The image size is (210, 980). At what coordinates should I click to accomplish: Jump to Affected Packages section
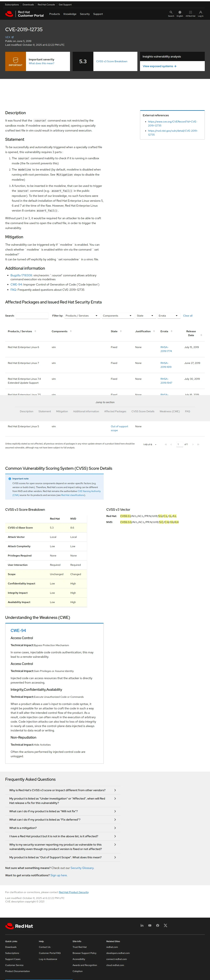(115, 411)
